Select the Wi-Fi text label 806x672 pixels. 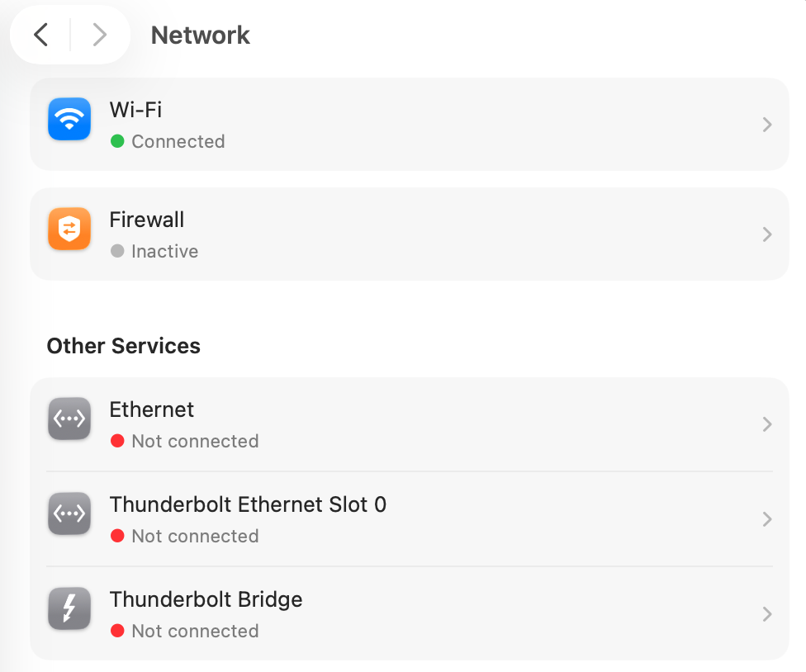coord(135,110)
